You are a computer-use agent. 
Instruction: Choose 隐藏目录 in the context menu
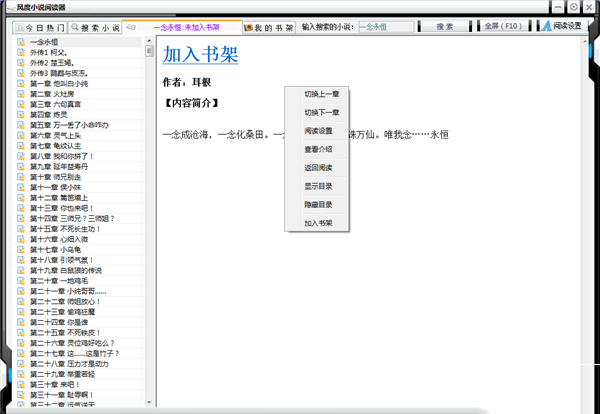click(x=318, y=205)
